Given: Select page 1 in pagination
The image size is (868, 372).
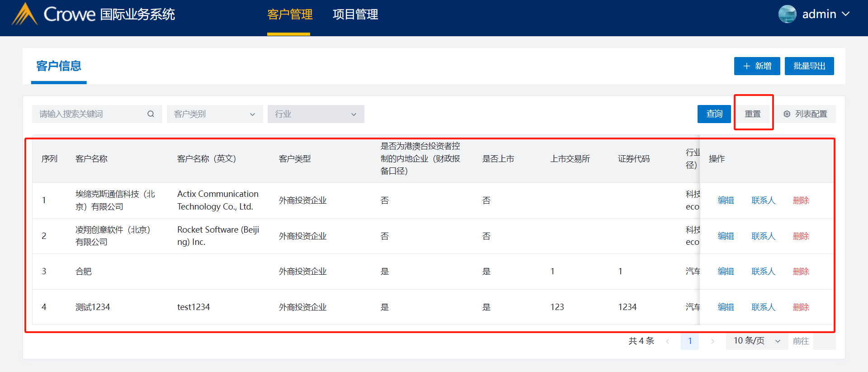Looking at the screenshot, I should (x=690, y=341).
